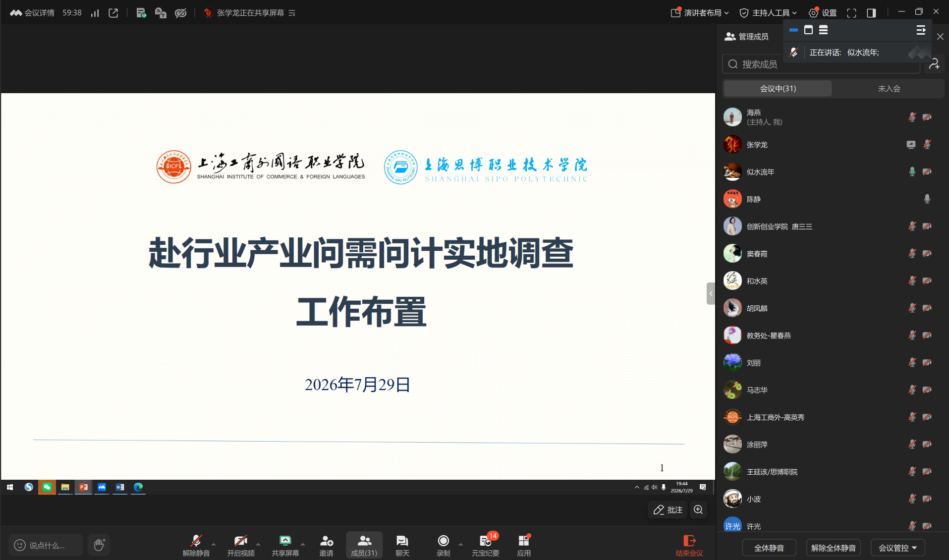949x560 pixels.
Task: Toggle microphone for member 似水流年
Action: [912, 172]
